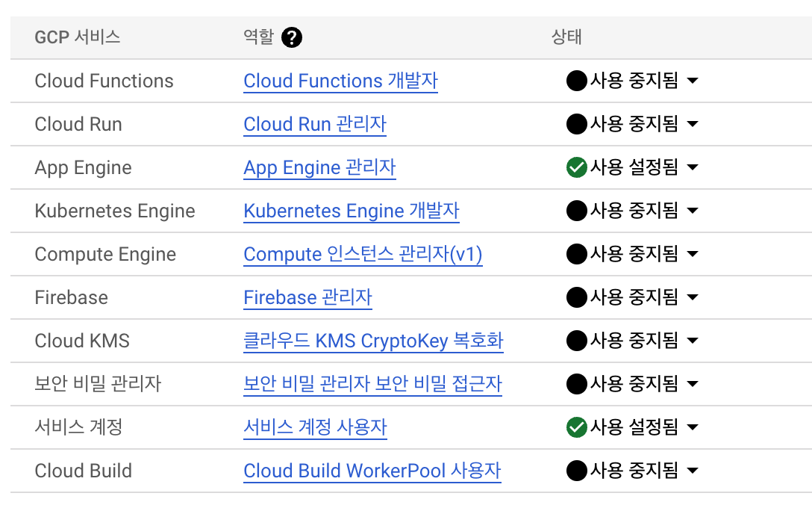Open the Cloud Functions 개발자 role link
The height and width of the screenshot is (505, 812).
[341, 81]
